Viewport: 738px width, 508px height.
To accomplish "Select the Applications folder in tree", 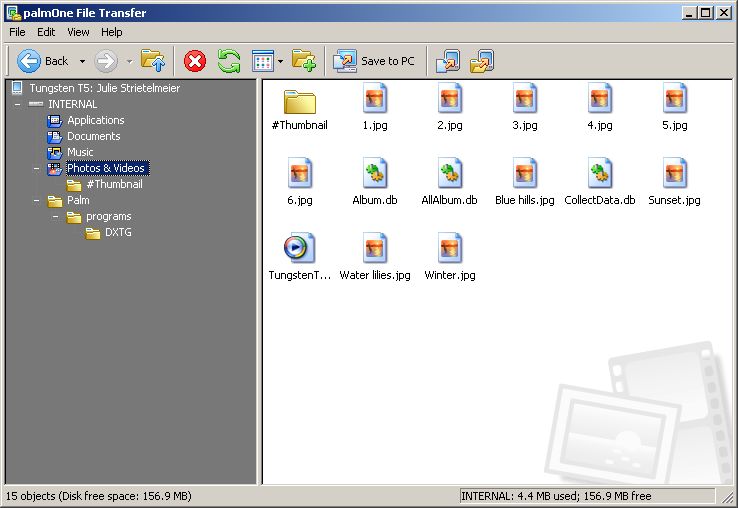I will [95, 120].
